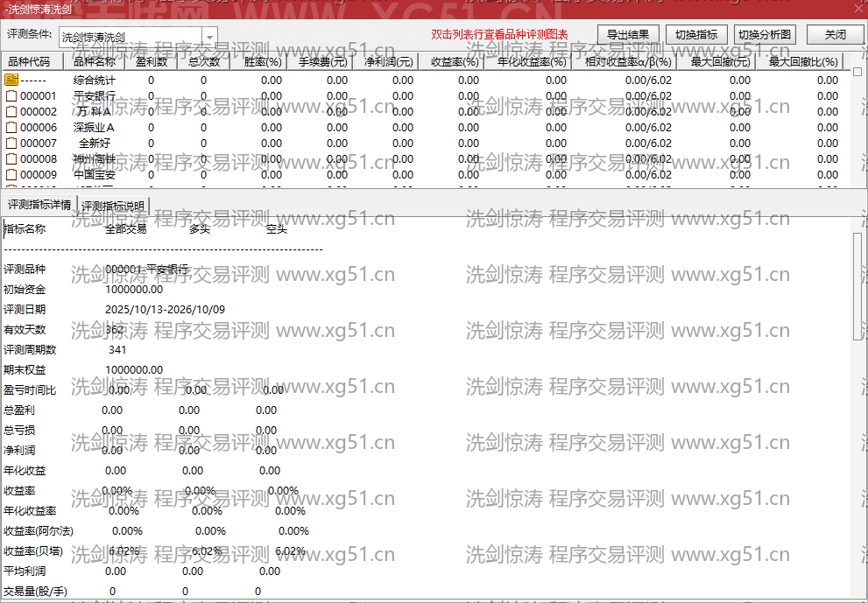Click code 000006 in the list
Viewport: 868px width, 603px height.
(x=39, y=127)
